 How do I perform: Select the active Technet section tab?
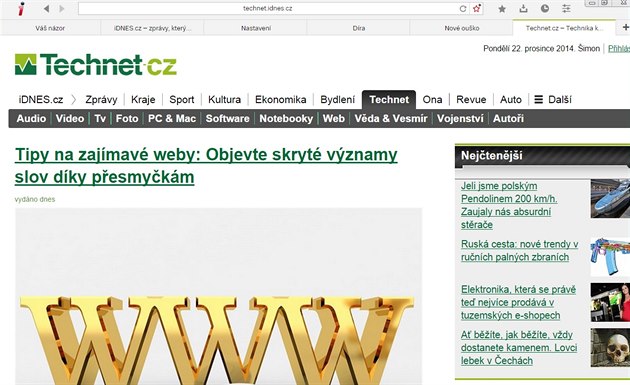pos(389,100)
